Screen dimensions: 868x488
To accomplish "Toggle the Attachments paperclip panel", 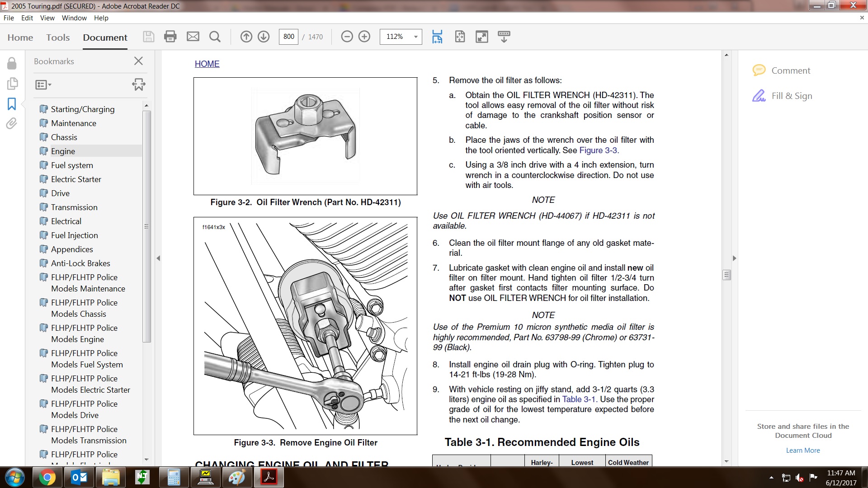I will pos(12,123).
